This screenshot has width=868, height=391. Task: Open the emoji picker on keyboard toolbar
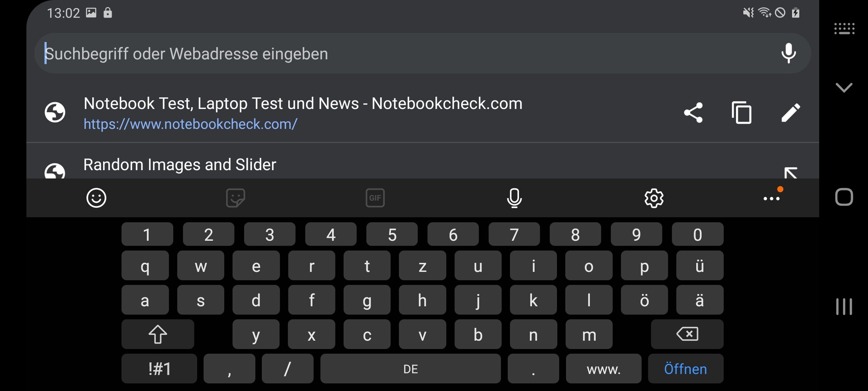tap(96, 198)
